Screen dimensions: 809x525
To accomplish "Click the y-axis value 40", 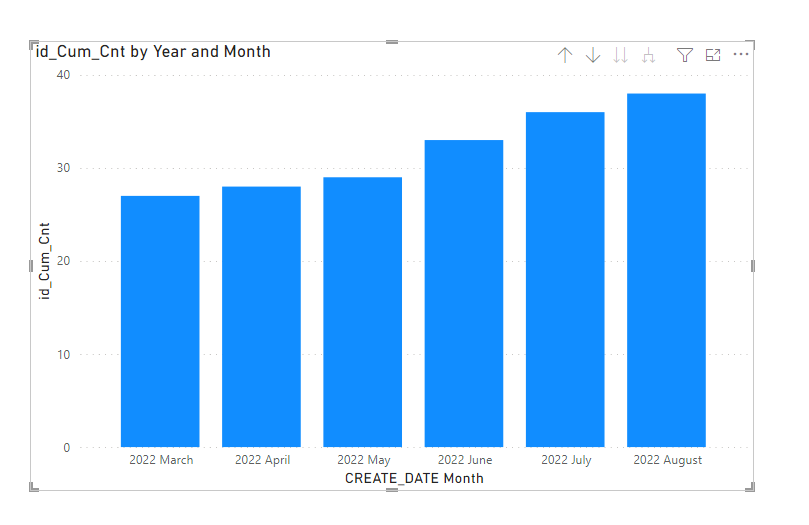I will click(x=63, y=75).
